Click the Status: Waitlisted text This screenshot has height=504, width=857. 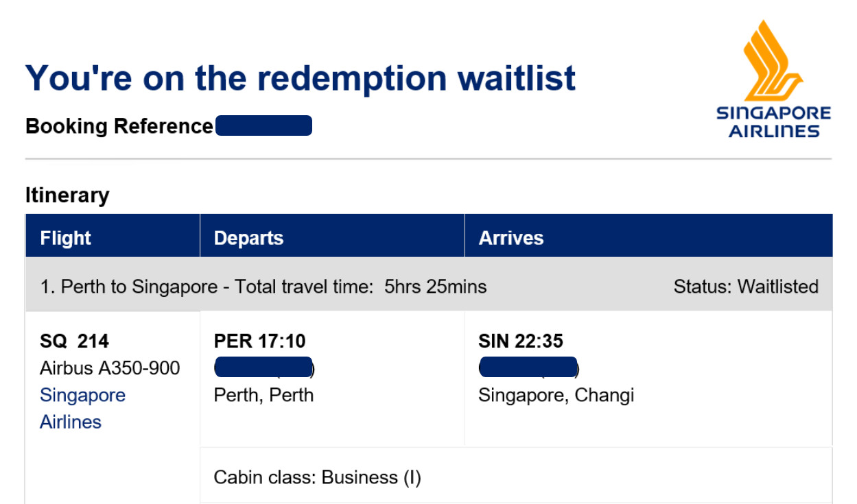pos(746,287)
